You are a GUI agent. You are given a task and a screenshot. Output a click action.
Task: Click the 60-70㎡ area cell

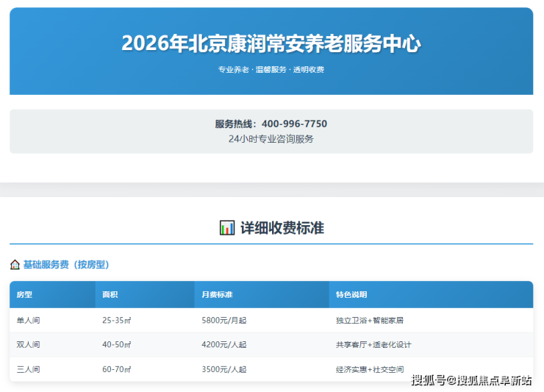(x=117, y=369)
